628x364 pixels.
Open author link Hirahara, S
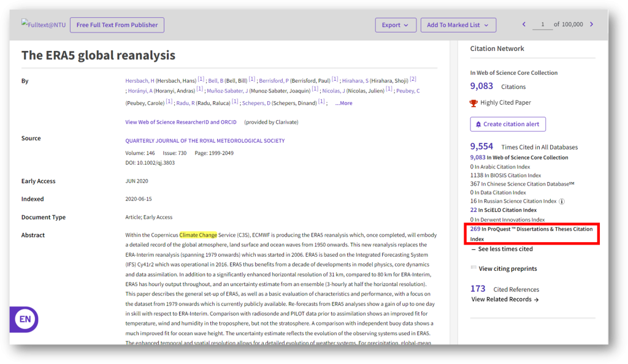355,81
